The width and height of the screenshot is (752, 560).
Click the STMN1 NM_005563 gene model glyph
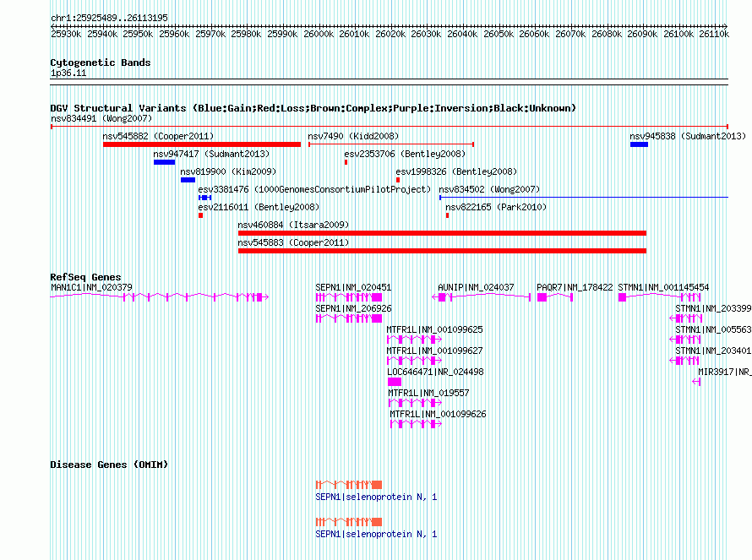pyautogui.click(x=685, y=340)
